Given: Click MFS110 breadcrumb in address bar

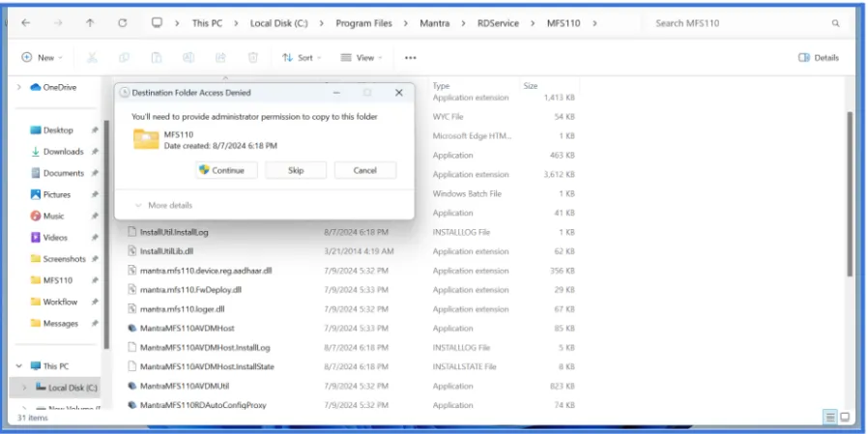Looking at the screenshot, I should coord(564,23).
